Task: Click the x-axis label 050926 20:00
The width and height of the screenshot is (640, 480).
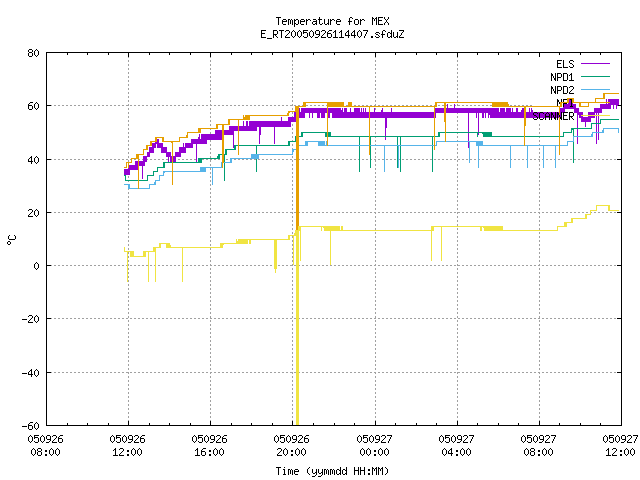Action: [291, 446]
